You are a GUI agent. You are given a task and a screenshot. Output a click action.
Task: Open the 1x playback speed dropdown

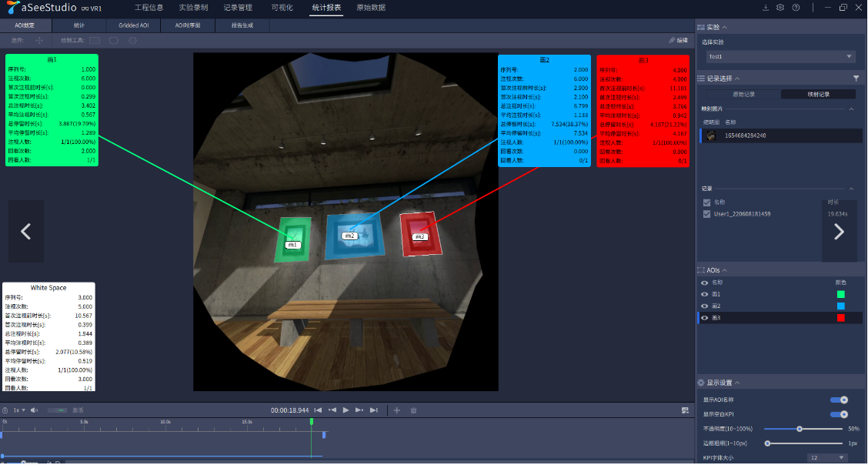coord(19,410)
